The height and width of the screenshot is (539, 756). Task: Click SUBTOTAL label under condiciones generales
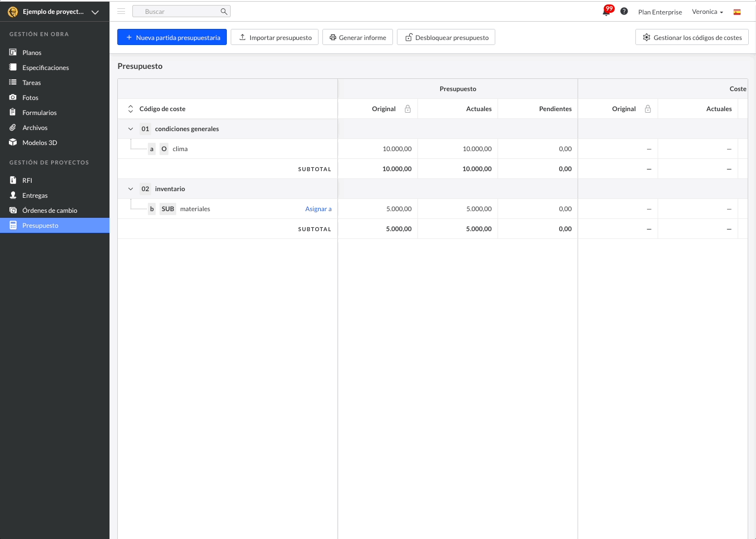pyautogui.click(x=315, y=169)
